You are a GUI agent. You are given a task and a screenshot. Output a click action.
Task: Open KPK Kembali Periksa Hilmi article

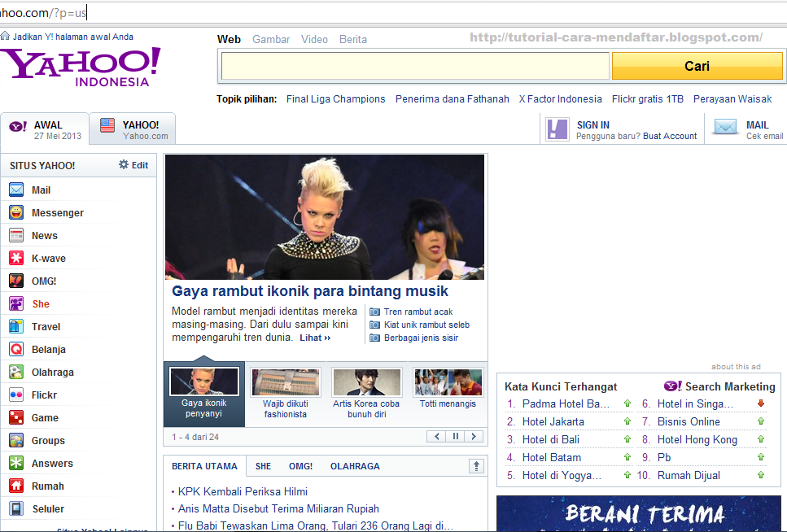pos(243,492)
